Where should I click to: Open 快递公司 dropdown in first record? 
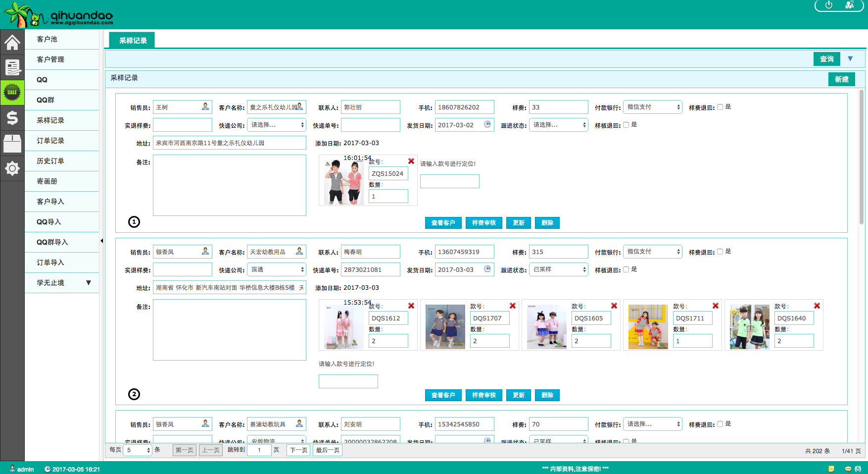(277, 125)
